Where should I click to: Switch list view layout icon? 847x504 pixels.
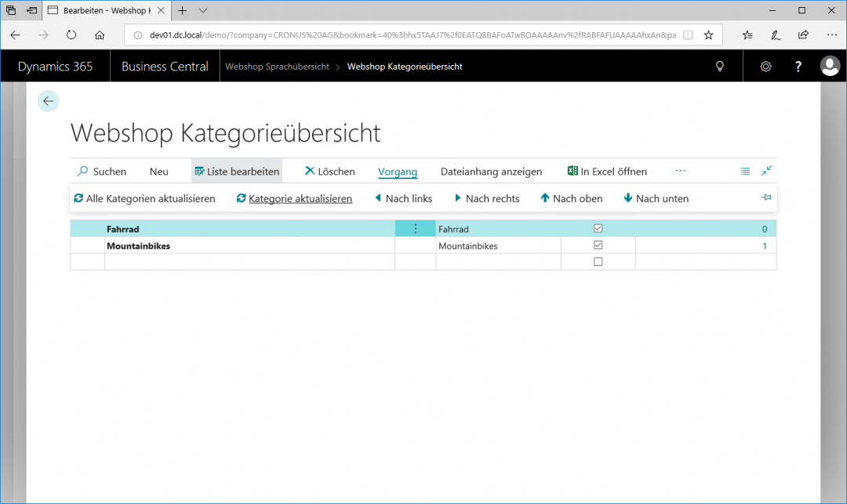coord(745,171)
